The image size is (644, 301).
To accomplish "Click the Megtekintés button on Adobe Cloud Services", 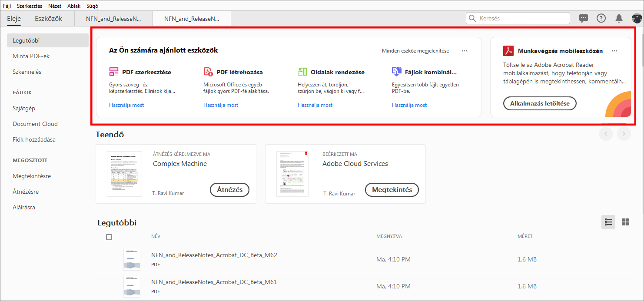I will pyautogui.click(x=392, y=190).
